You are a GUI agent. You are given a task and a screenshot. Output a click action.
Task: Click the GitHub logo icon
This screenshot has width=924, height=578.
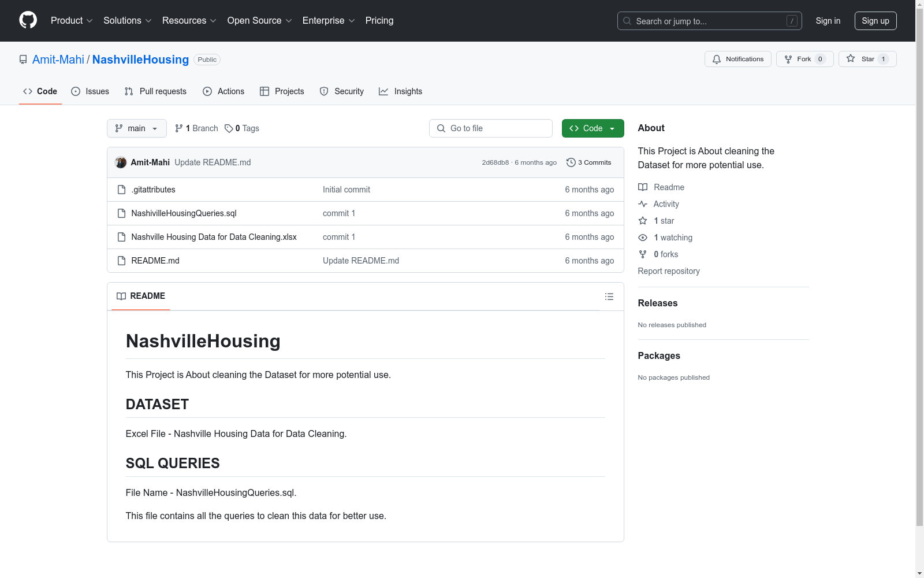coord(28,20)
